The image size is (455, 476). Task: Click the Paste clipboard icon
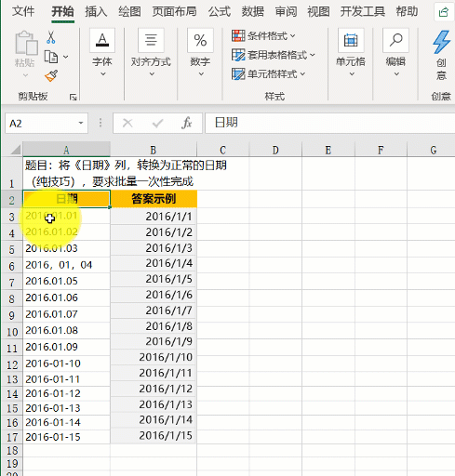26,43
